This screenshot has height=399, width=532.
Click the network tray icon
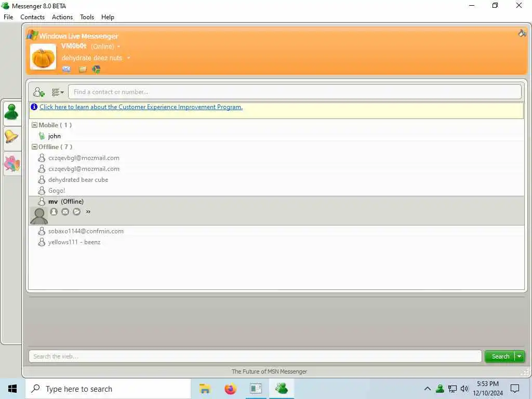point(453,389)
